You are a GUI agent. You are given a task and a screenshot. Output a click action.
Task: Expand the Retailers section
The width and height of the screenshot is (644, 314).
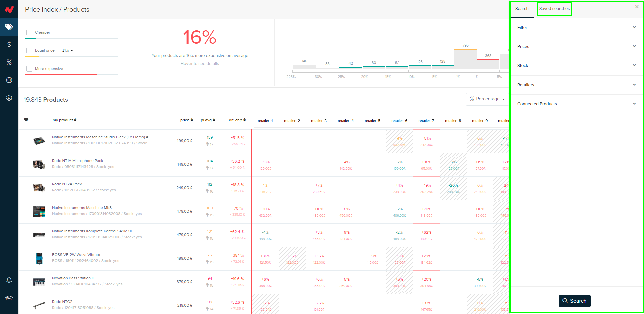click(x=576, y=85)
